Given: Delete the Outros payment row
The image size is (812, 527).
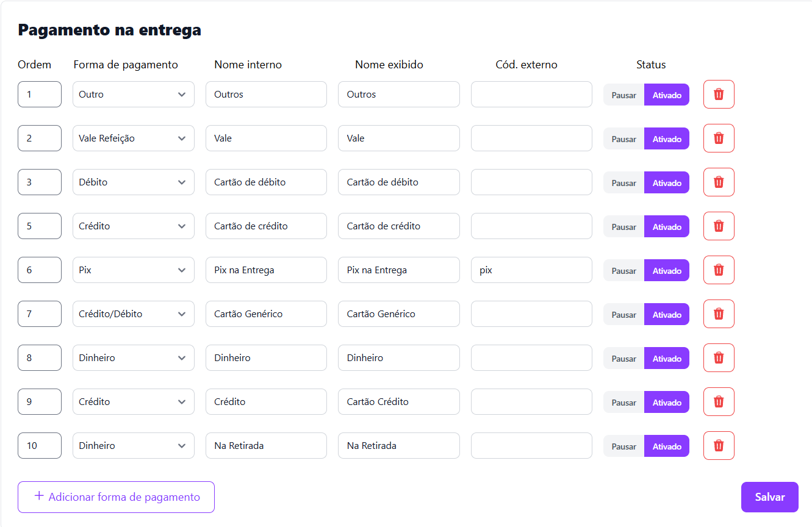Looking at the screenshot, I should pos(719,95).
